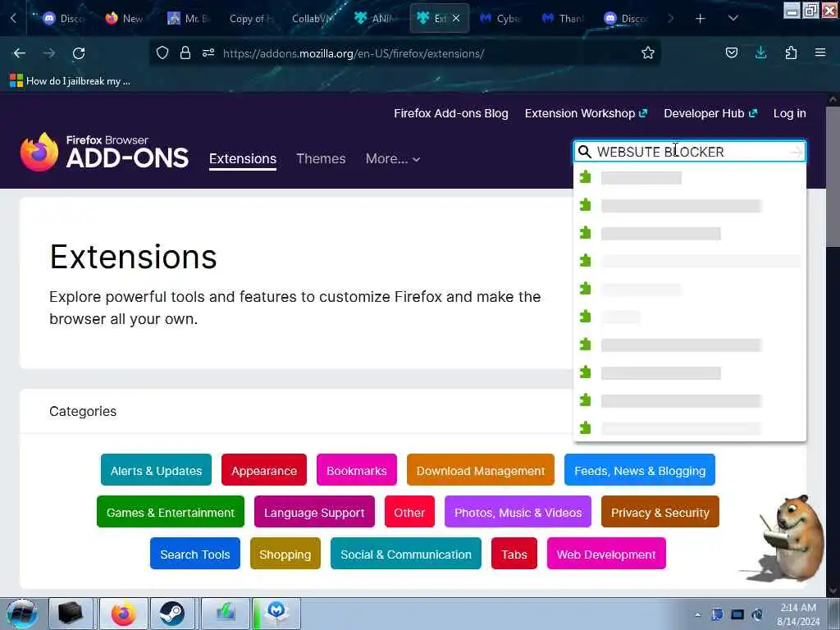Image resolution: width=840 pixels, height=630 pixels.
Task: Open the Appearance category
Action: click(x=264, y=470)
